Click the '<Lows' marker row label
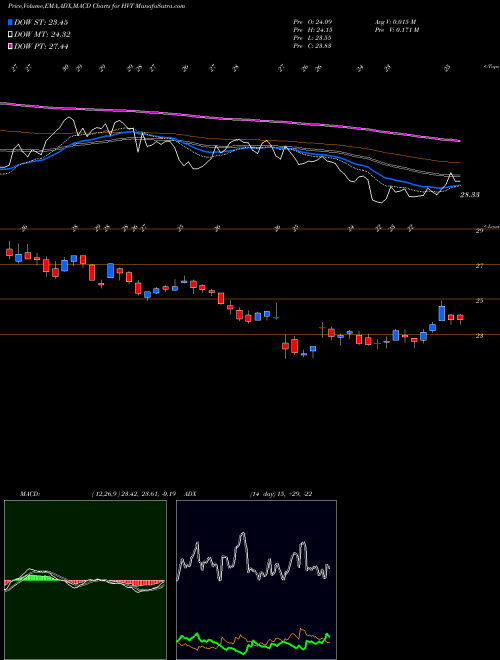Image resolution: width=500 pixels, height=660 pixels. [492, 226]
